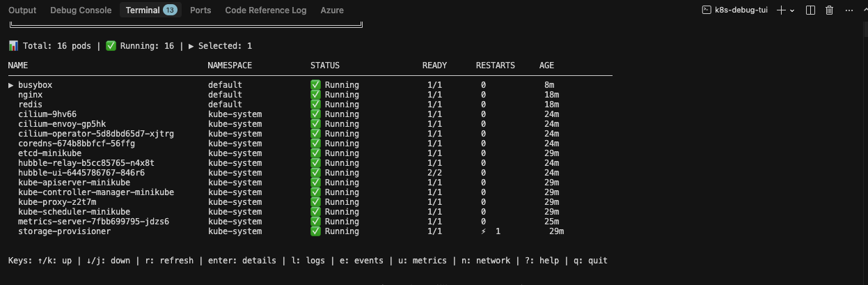Select the busybox pod name

(x=35, y=85)
